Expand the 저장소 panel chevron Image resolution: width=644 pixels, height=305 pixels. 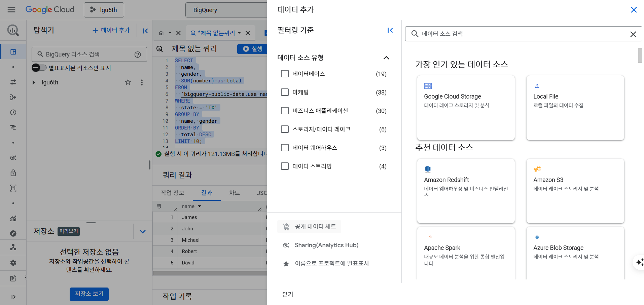pyautogui.click(x=143, y=231)
